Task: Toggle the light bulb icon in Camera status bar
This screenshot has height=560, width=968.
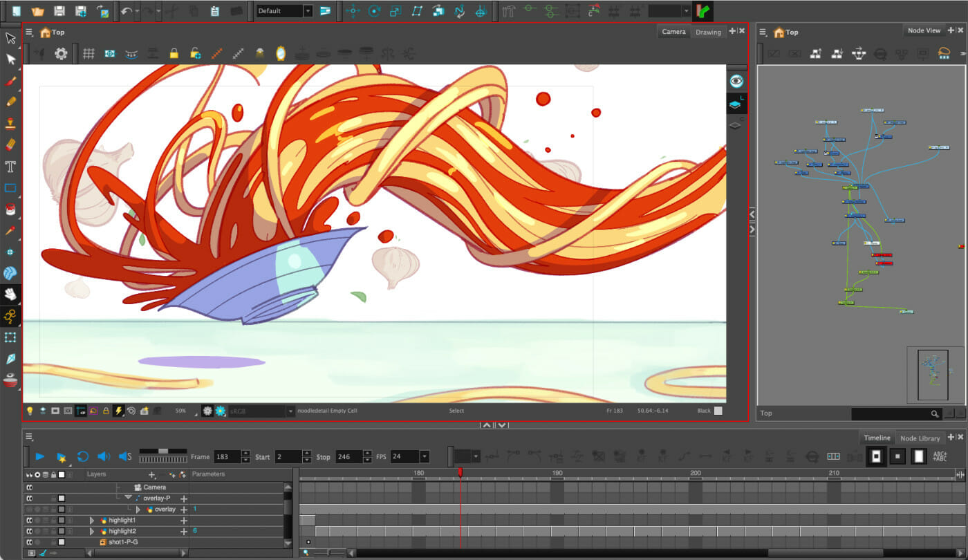Action: [30, 411]
